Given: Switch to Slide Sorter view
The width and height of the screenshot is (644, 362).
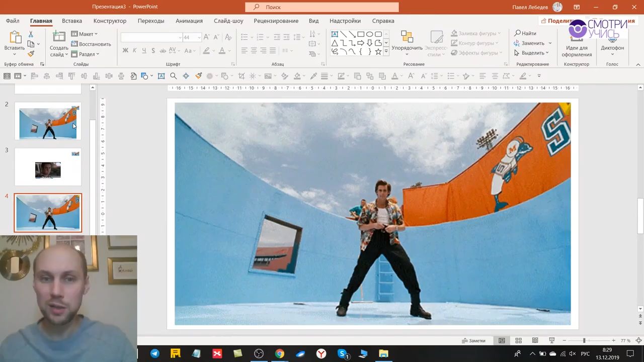Looking at the screenshot, I should point(518,340).
